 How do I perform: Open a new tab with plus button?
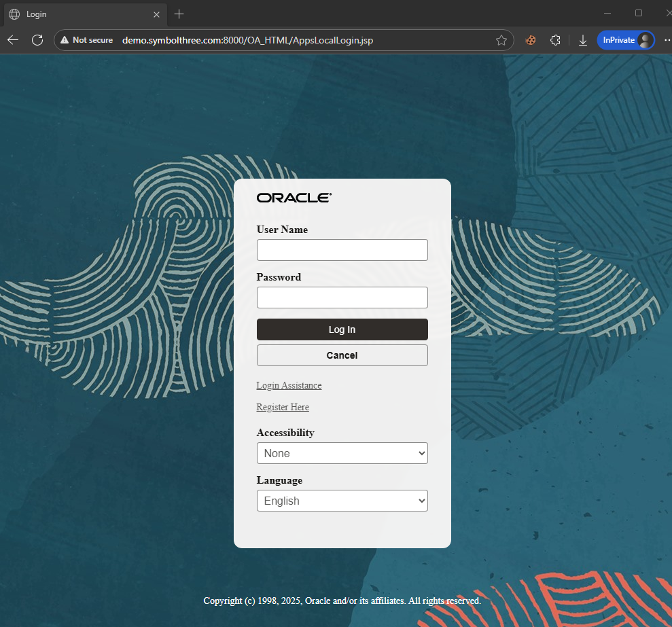[179, 14]
